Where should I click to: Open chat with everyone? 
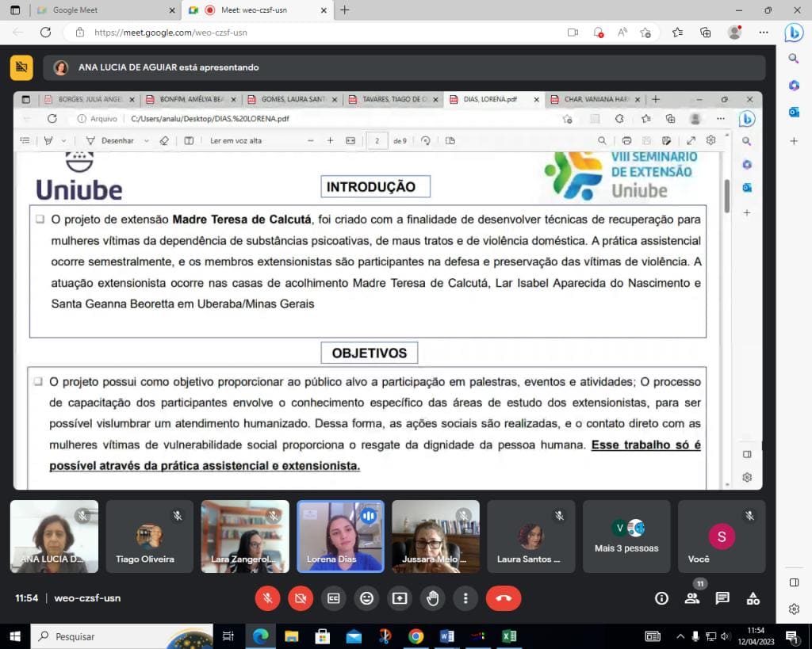[722, 598]
